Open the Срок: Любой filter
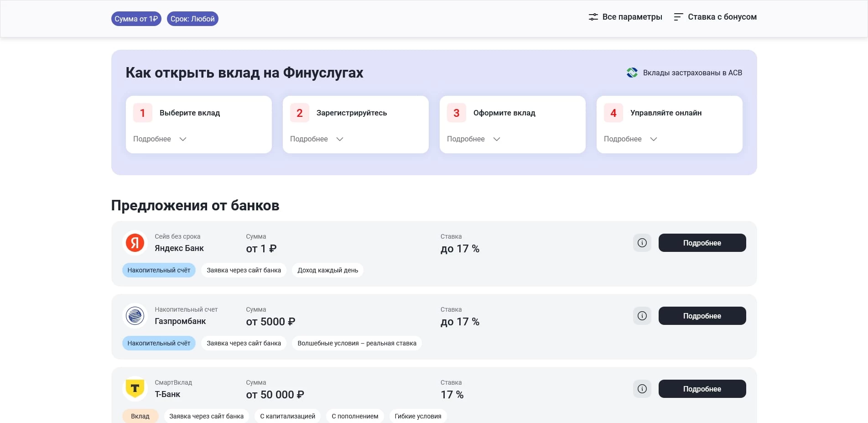Image resolution: width=868 pixels, height=423 pixels. pos(192,19)
